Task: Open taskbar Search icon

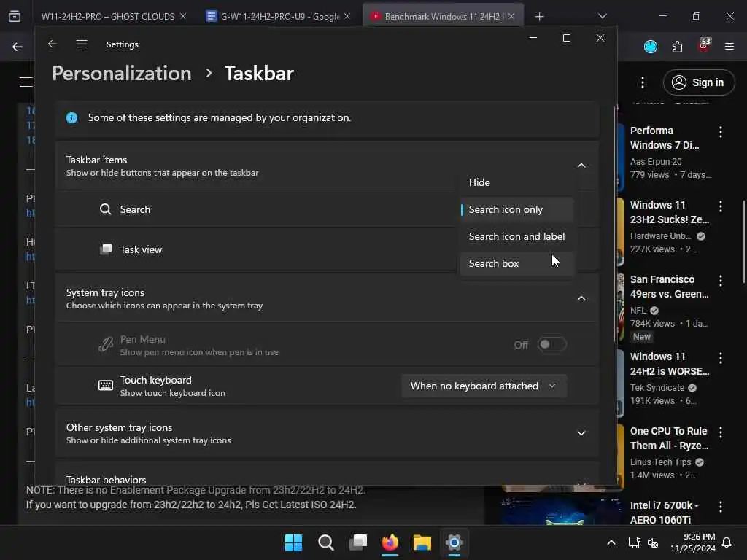Action: pyautogui.click(x=326, y=542)
